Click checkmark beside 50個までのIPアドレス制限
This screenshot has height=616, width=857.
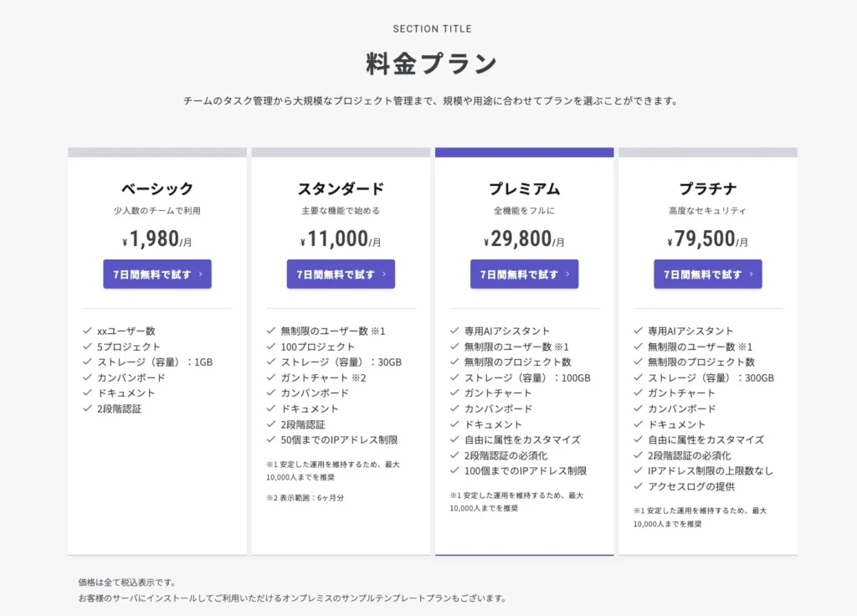pos(270,439)
